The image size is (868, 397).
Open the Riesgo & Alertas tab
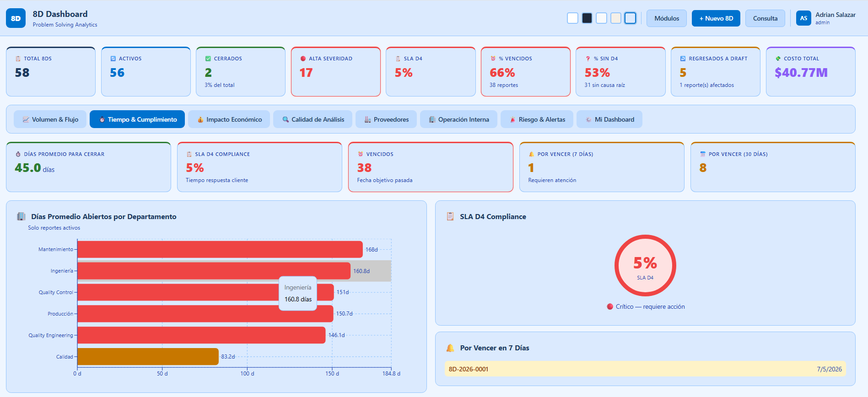537,119
